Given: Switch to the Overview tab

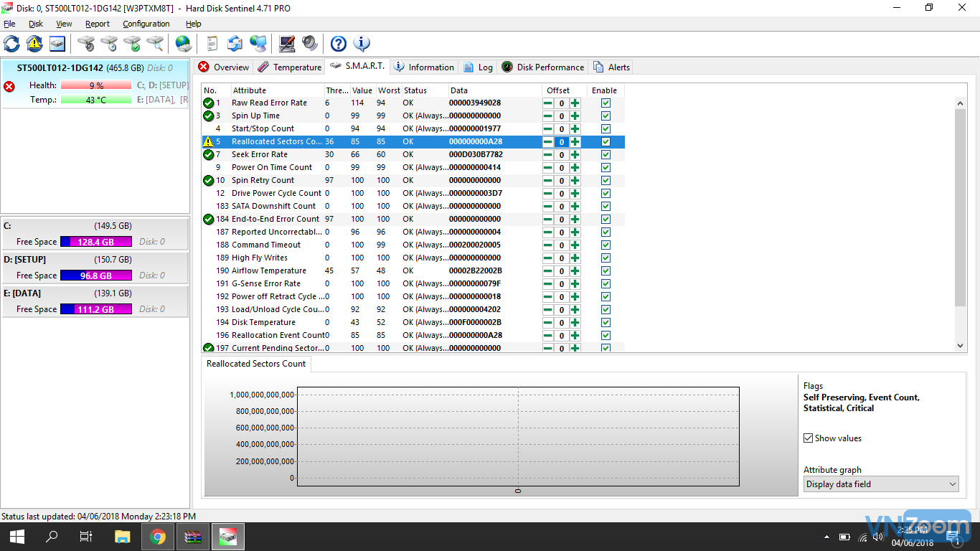Looking at the screenshot, I should 223,67.
